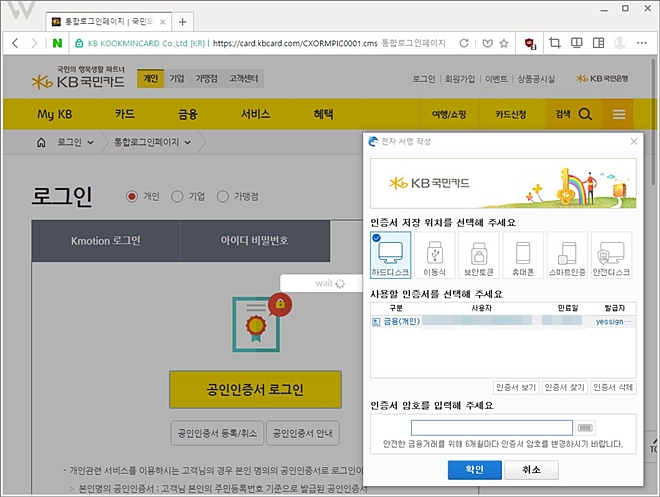This screenshot has width=660, height=497.
Task: Select 휴대폰 mobile phone location
Action: [523, 255]
